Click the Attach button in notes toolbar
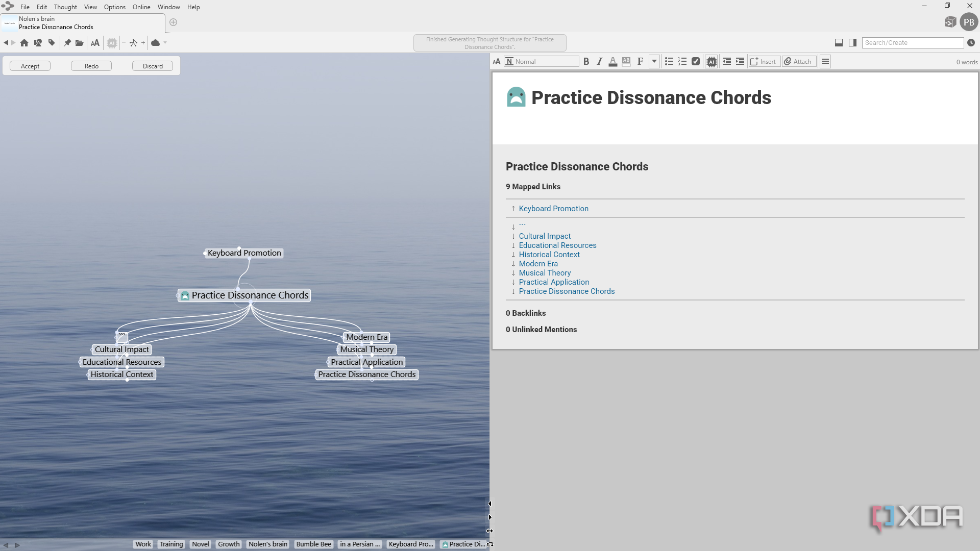 tap(799, 62)
